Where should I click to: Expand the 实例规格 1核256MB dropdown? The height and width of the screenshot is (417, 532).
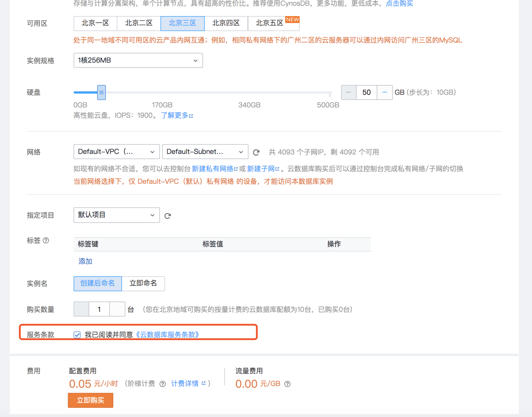pos(138,60)
